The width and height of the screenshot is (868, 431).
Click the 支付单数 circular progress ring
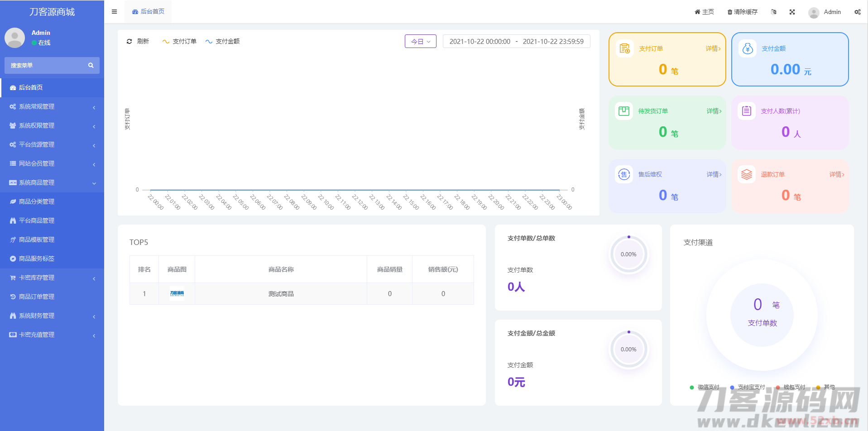coord(628,254)
